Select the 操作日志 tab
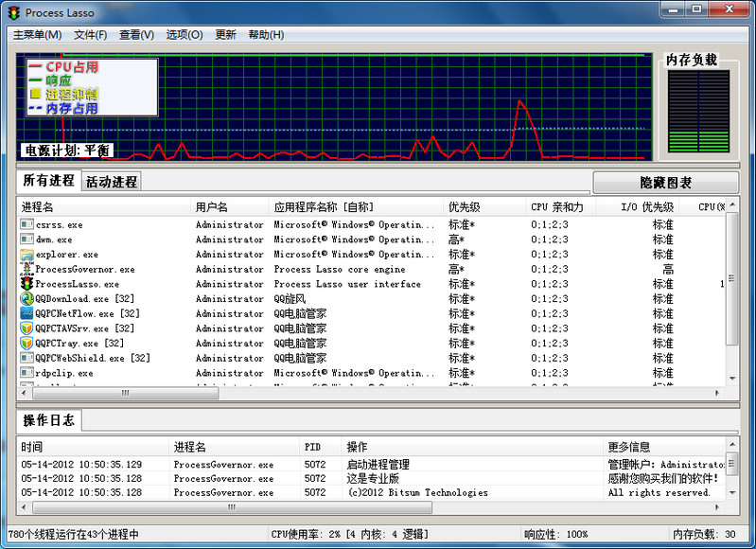 [48, 420]
